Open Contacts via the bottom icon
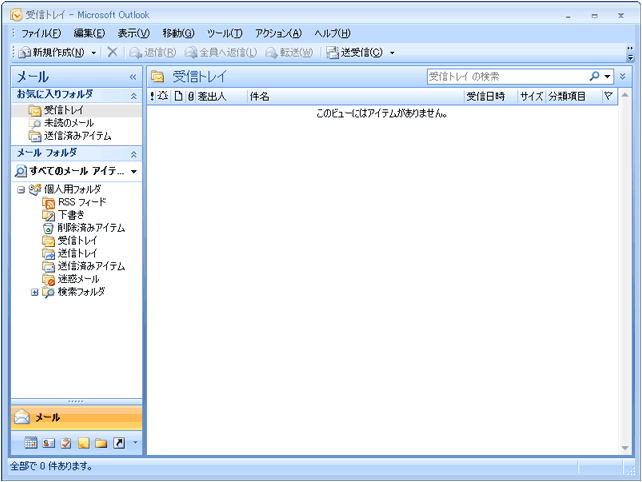The height and width of the screenshot is (482, 642). click(x=48, y=443)
